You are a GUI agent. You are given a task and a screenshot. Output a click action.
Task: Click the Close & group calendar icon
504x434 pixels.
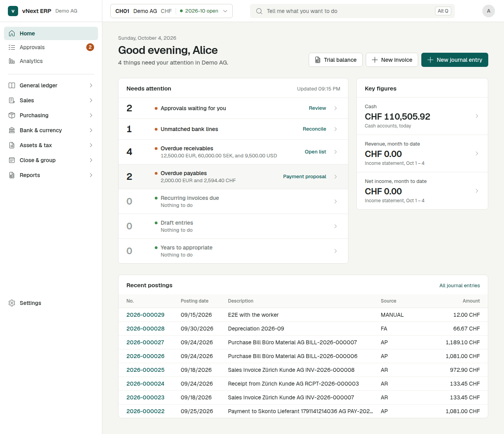(12, 160)
